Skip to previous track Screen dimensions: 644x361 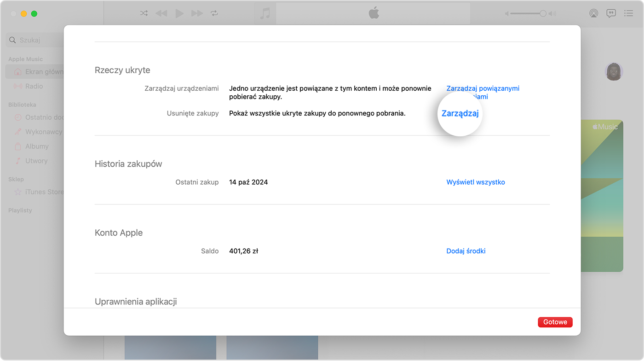161,13
